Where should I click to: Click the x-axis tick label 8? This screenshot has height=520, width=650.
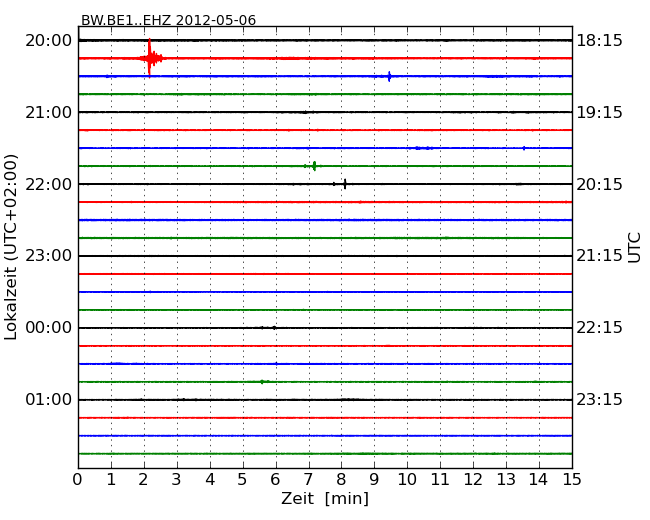click(341, 479)
